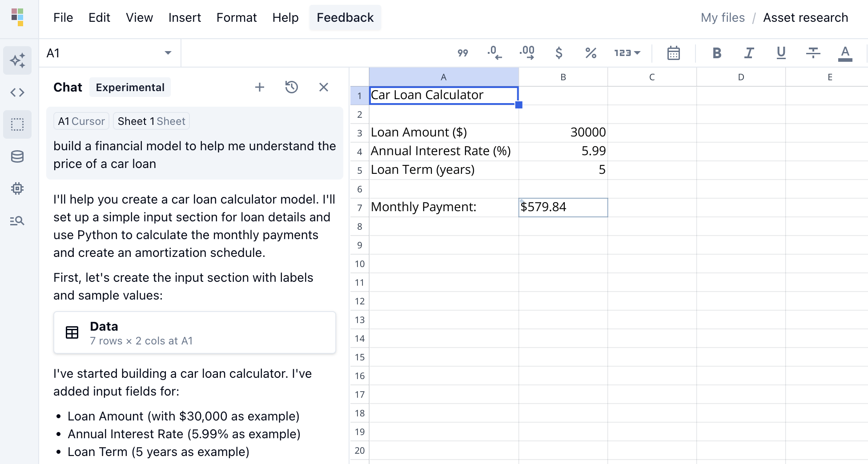Viewport: 868px width, 464px height.
Task: Open the Help menu
Action: click(285, 18)
